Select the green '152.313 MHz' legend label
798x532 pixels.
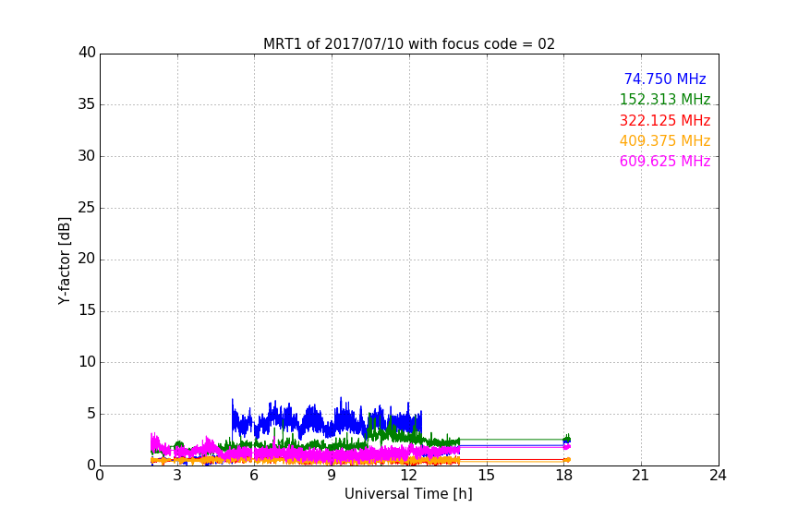tap(665, 99)
